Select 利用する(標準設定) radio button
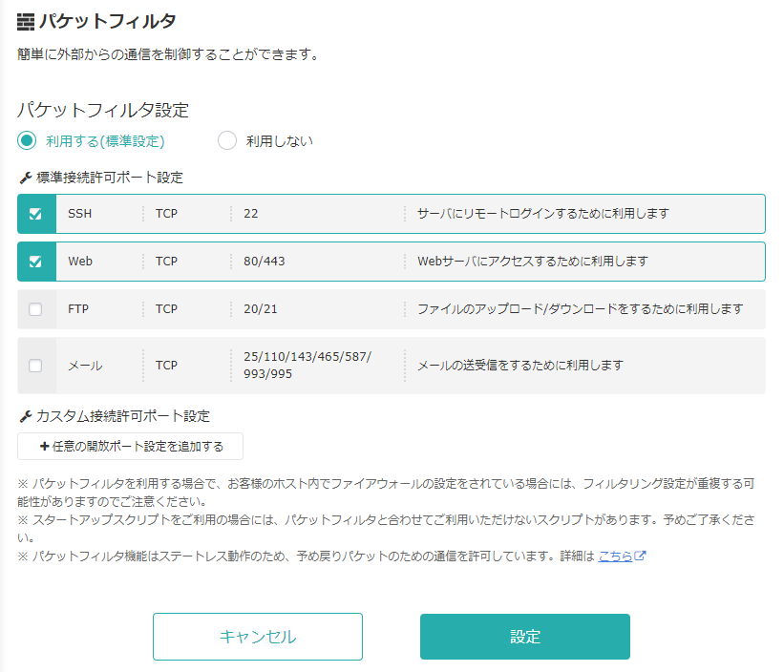 (x=27, y=141)
